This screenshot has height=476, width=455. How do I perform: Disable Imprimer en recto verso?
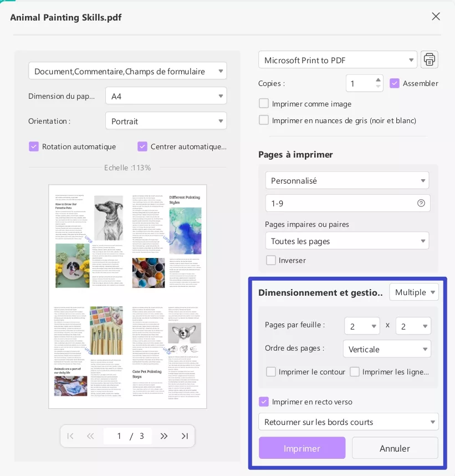[x=264, y=402]
